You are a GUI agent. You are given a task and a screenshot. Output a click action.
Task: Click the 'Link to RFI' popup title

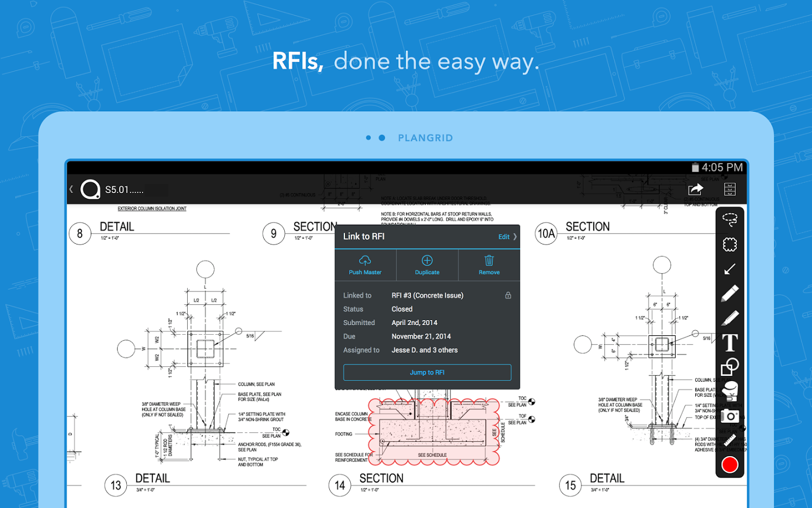click(364, 237)
